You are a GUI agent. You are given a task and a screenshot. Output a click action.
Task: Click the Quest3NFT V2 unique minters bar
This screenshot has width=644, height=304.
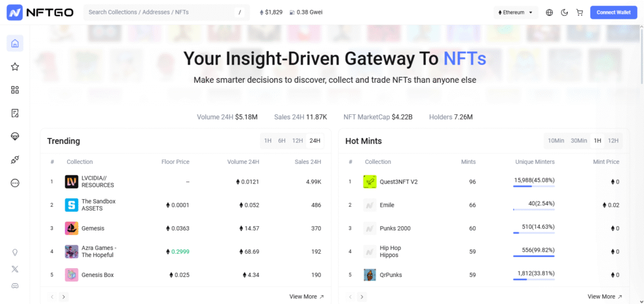(x=533, y=187)
